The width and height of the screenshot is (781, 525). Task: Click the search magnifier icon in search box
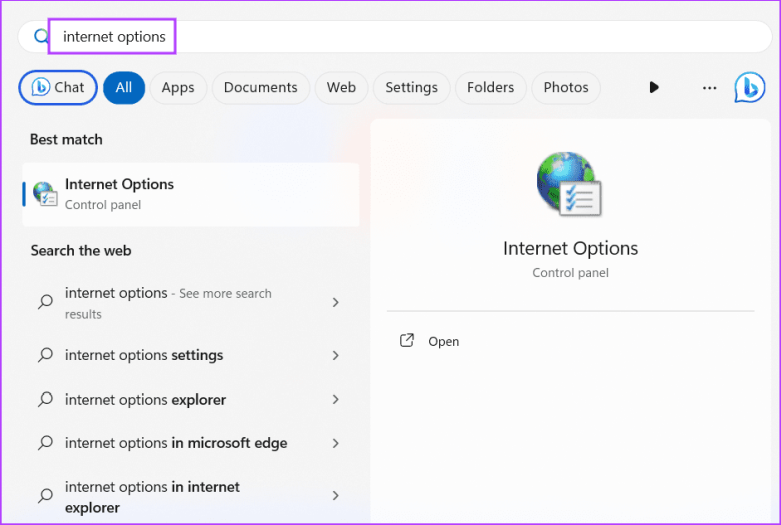(x=42, y=37)
